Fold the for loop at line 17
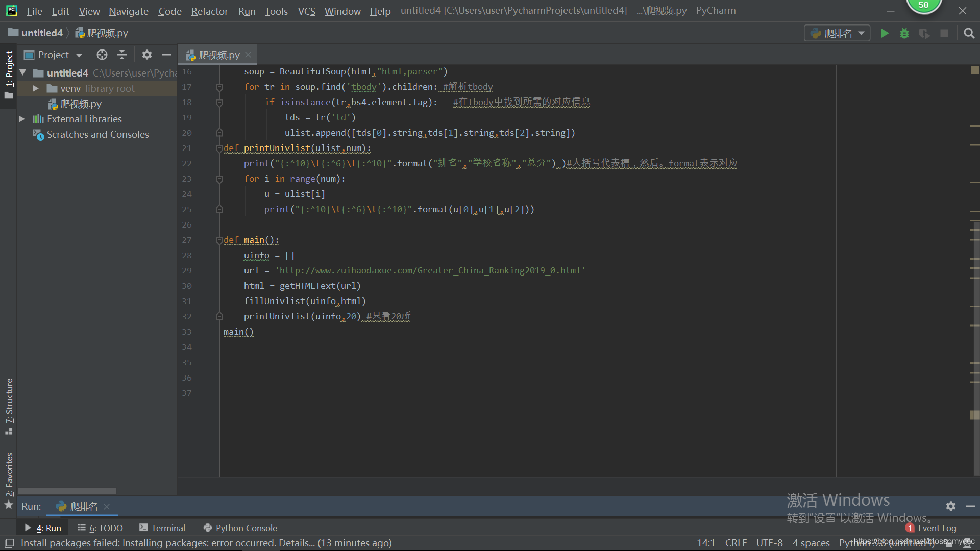Screen dimensions: 980x551 point(219,87)
